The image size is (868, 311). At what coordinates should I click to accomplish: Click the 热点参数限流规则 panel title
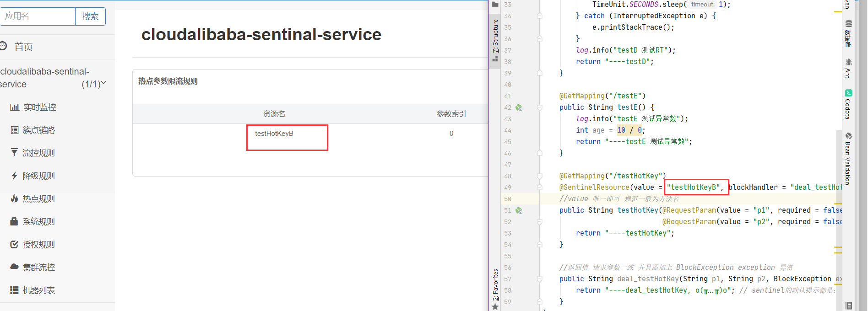point(168,81)
